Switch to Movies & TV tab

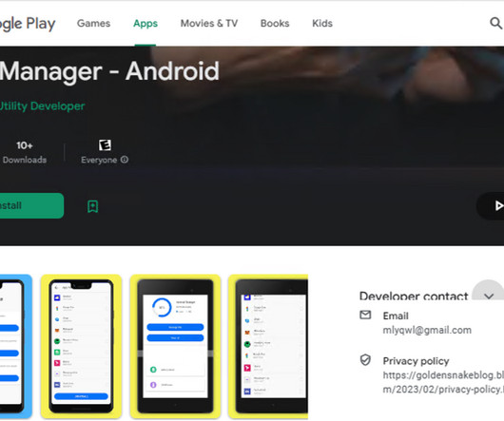(209, 24)
